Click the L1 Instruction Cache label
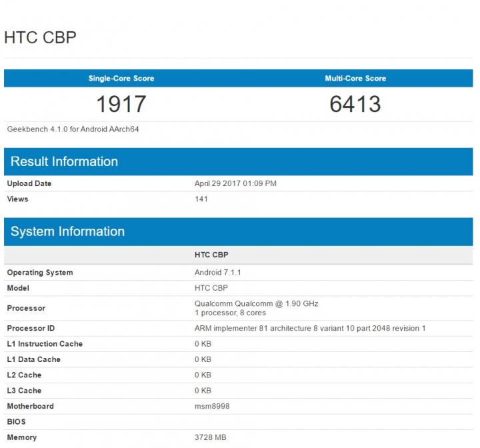Viewport: 480px width, 448px height. (45, 344)
